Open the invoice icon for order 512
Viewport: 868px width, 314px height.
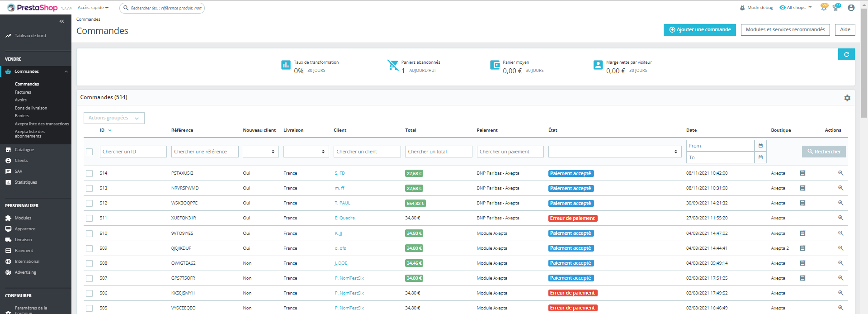coord(802,203)
